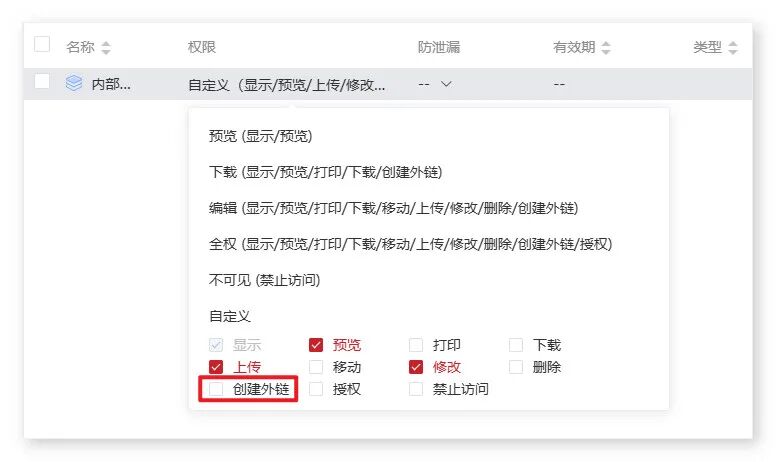Pick the 不可见 (禁止访问) option
This screenshot has width=776, height=462.
point(264,280)
